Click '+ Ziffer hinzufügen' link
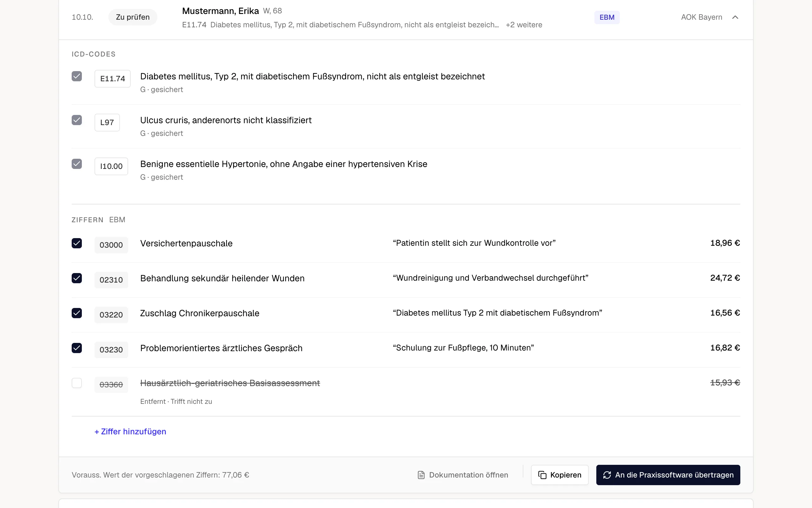 click(130, 431)
